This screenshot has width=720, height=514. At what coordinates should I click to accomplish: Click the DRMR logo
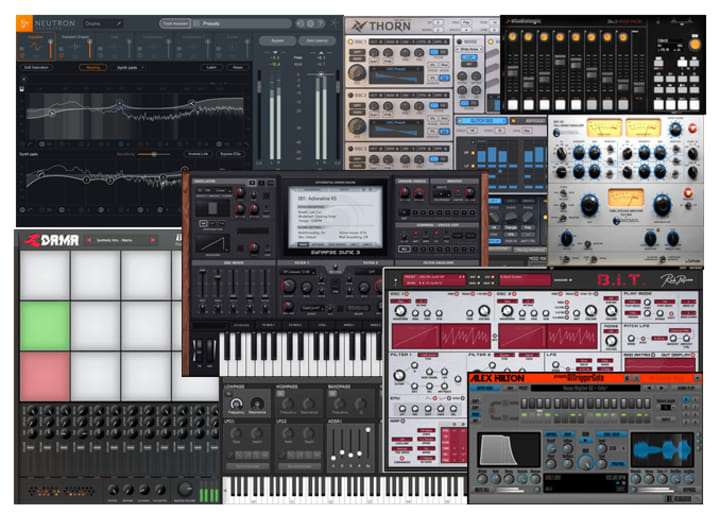click(52, 240)
